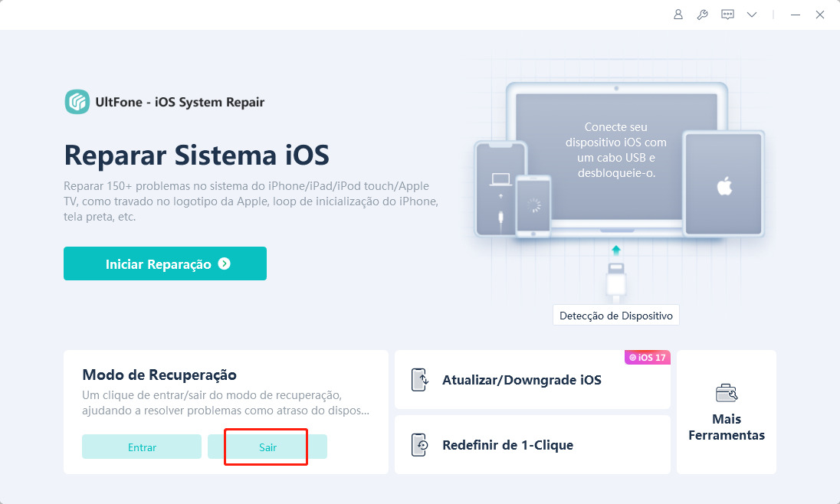Click the Redefinir de 1-Clique phone icon
Viewport: 840px width, 504px height.
click(419, 445)
